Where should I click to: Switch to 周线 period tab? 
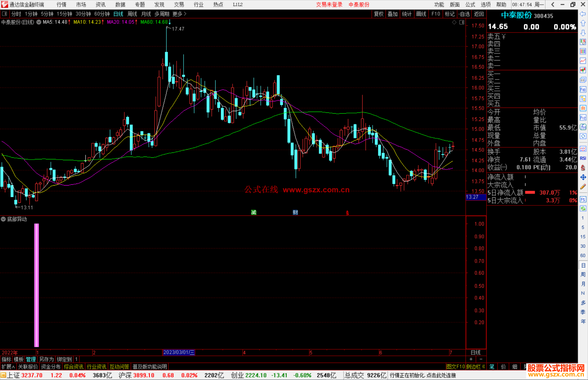click(132, 14)
